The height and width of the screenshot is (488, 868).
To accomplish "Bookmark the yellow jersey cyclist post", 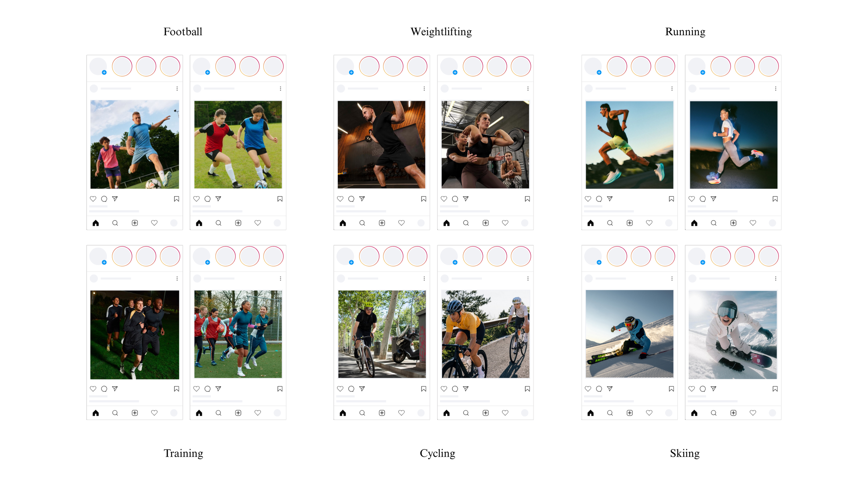I will click(527, 389).
